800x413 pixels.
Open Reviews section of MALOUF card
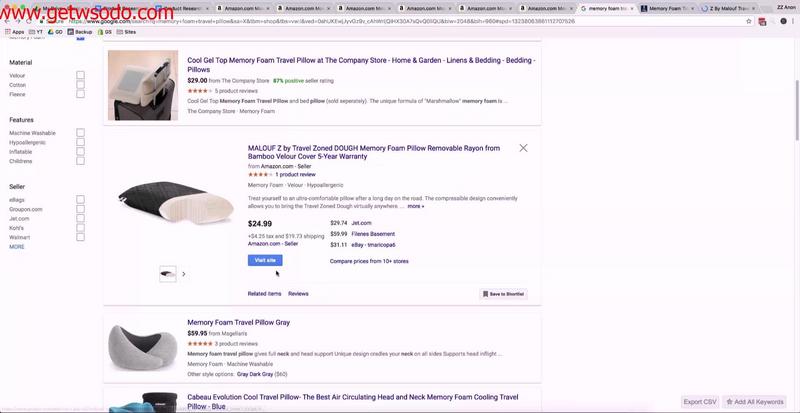298,294
